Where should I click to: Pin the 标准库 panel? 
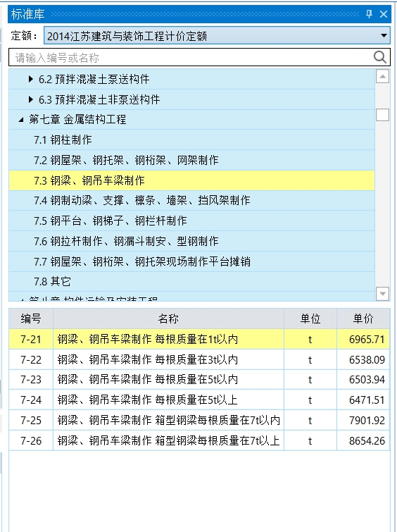[x=370, y=14]
